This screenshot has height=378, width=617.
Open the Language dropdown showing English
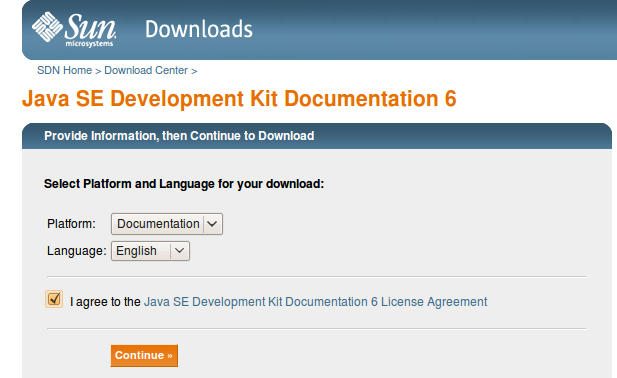pos(150,251)
